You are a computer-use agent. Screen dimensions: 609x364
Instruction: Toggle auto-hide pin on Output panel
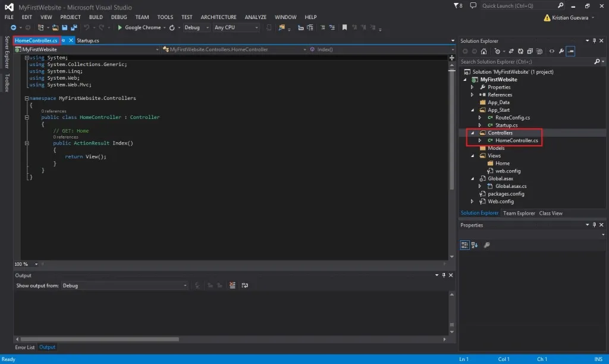(444, 275)
